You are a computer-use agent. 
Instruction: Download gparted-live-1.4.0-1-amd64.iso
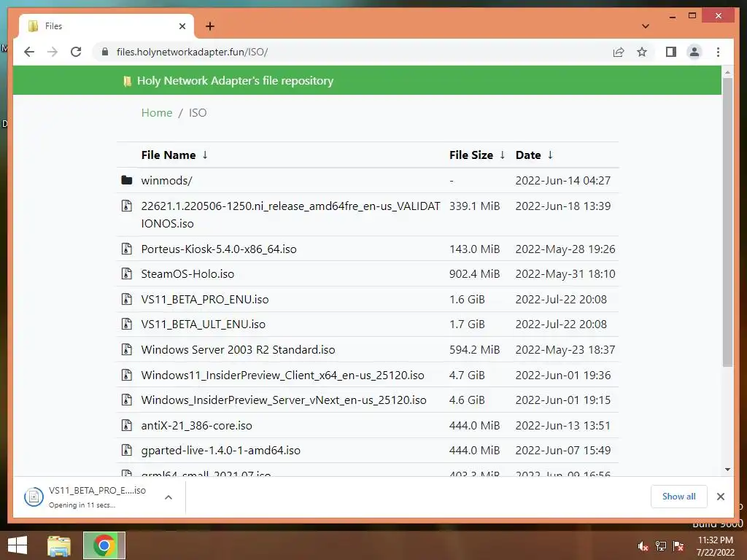click(220, 451)
